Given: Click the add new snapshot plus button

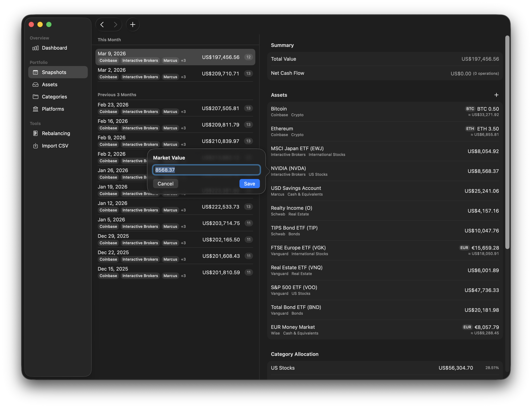Looking at the screenshot, I should pyautogui.click(x=133, y=25).
